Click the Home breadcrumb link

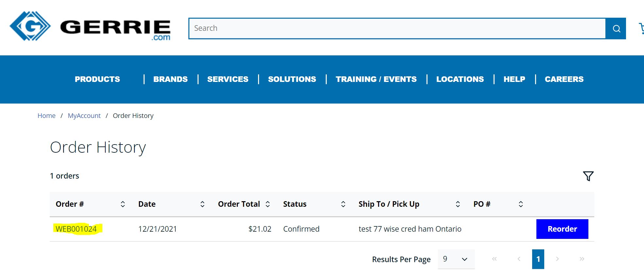[x=46, y=116]
